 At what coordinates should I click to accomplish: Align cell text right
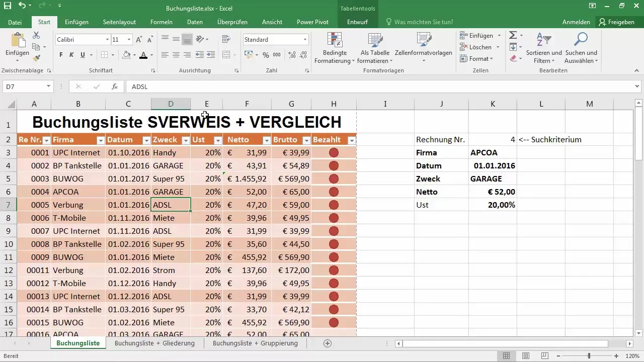pos(187,55)
